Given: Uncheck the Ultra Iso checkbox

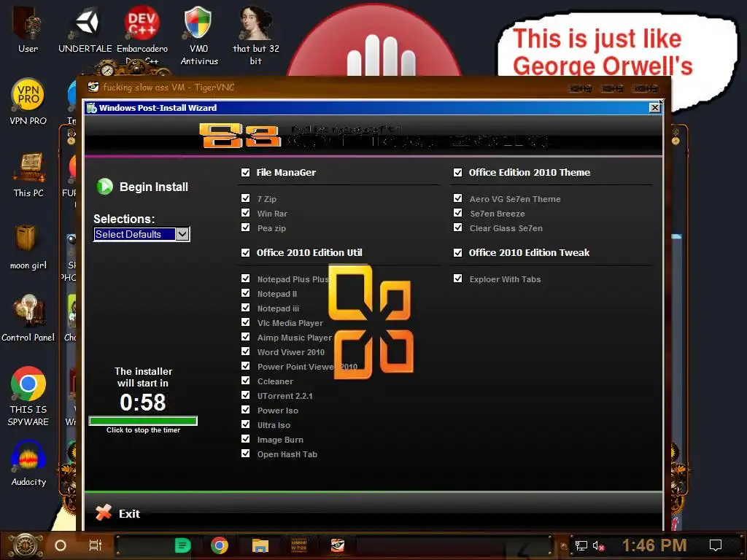Looking at the screenshot, I should (245, 424).
